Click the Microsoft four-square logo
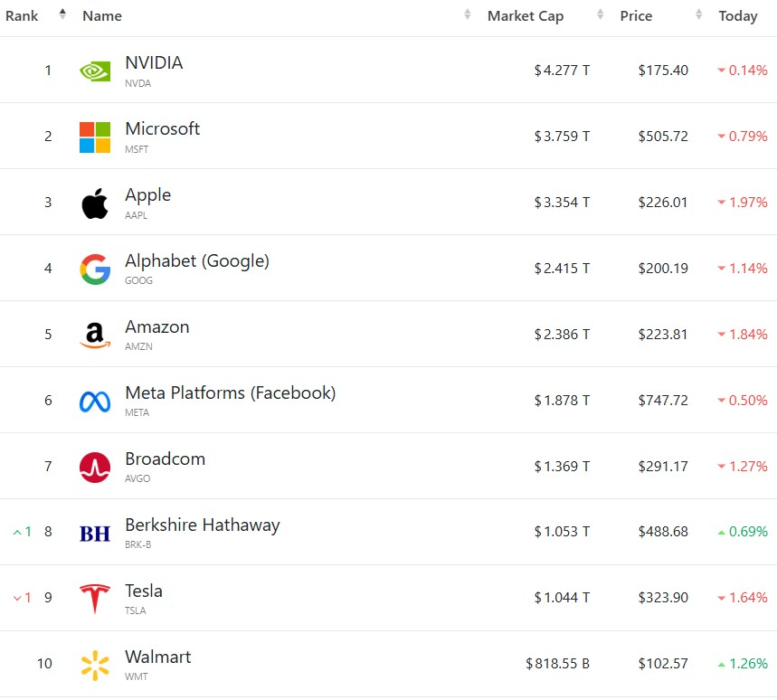 coord(95,137)
